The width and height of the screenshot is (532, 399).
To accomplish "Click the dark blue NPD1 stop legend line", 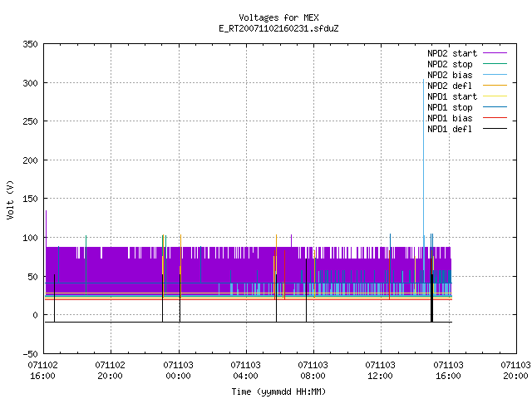I will [x=495, y=107].
